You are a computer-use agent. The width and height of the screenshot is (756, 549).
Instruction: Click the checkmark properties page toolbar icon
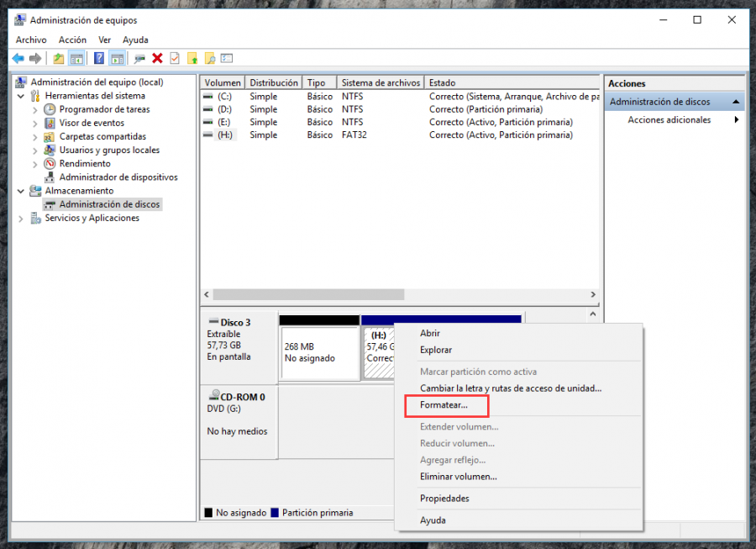(175, 58)
